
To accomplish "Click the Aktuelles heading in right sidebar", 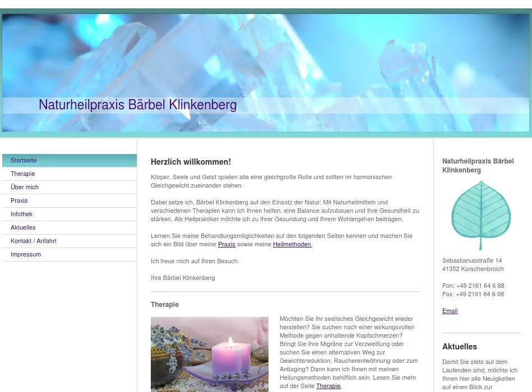I will coord(460,347).
